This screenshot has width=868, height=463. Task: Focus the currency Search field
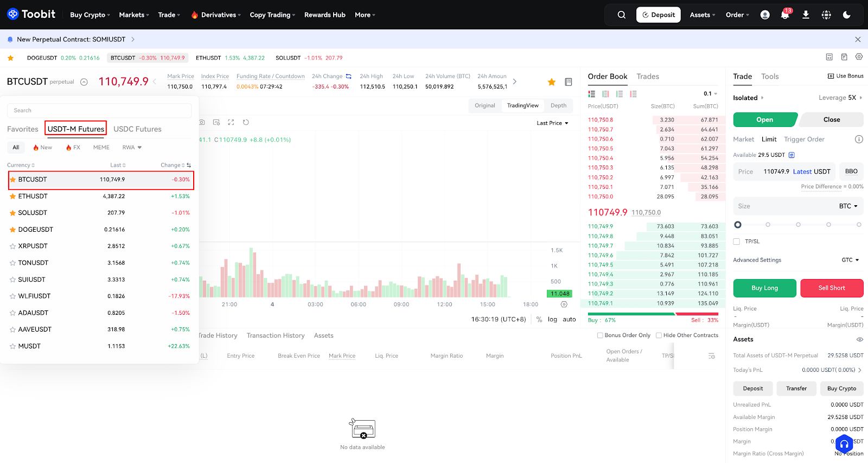click(x=99, y=110)
